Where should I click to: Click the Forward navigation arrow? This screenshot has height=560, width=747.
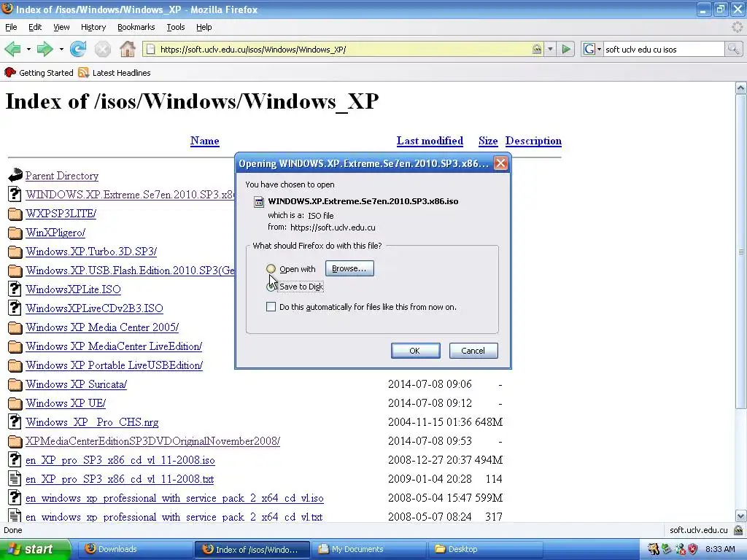tap(44, 49)
